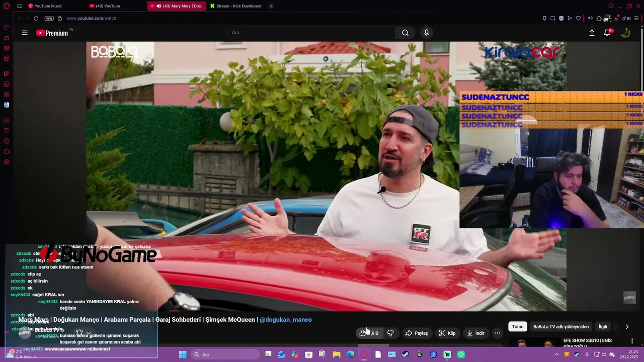Open translator icon in Opera sidebar

[7, 105]
